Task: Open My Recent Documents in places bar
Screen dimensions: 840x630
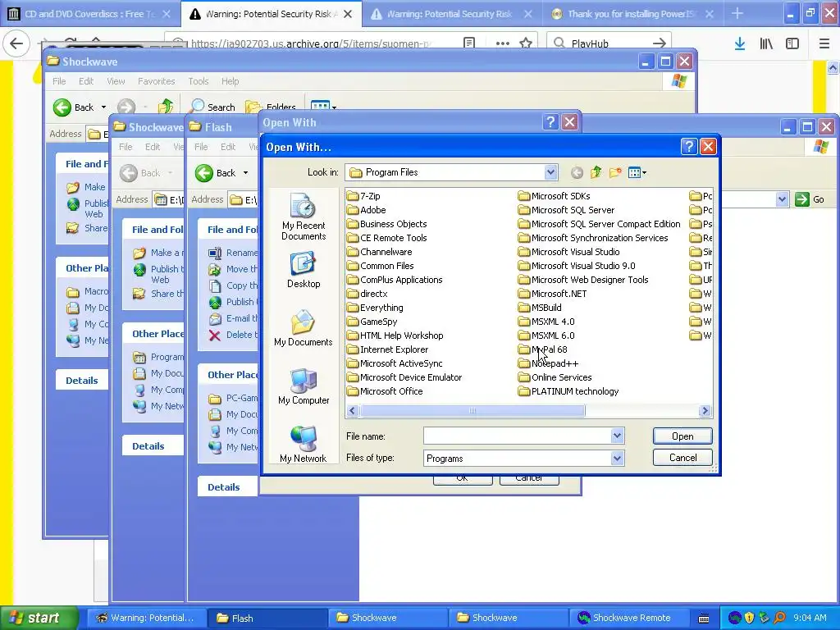Action: 304,217
